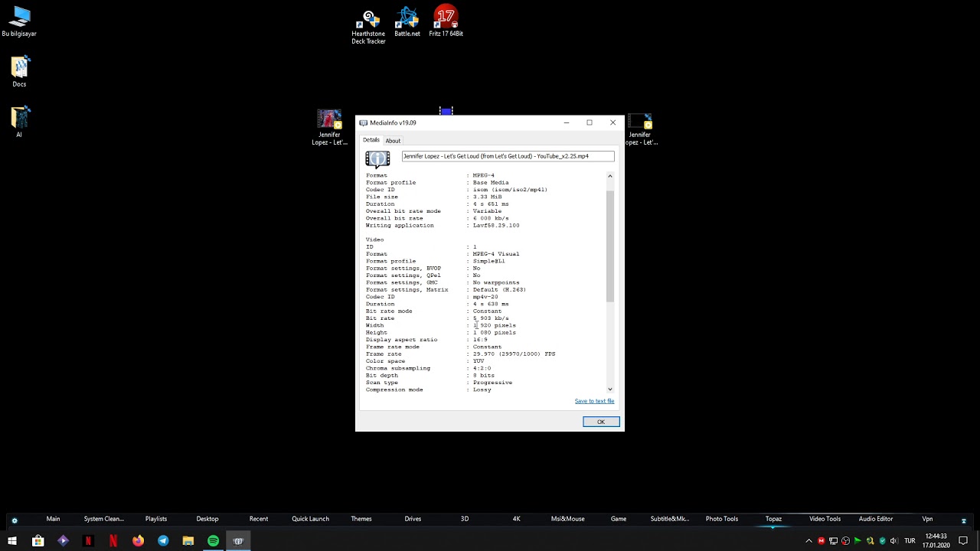The width and height of the screenshot is (980, 551).
Task: Launch Firefox from the taskbar
Action: 138,541
